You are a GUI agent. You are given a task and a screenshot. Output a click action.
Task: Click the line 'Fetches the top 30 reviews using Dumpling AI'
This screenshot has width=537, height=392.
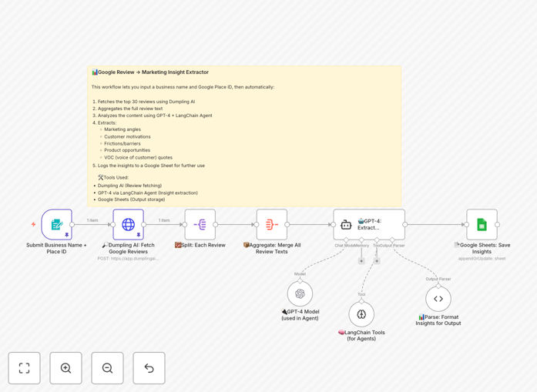coord(146,102)
